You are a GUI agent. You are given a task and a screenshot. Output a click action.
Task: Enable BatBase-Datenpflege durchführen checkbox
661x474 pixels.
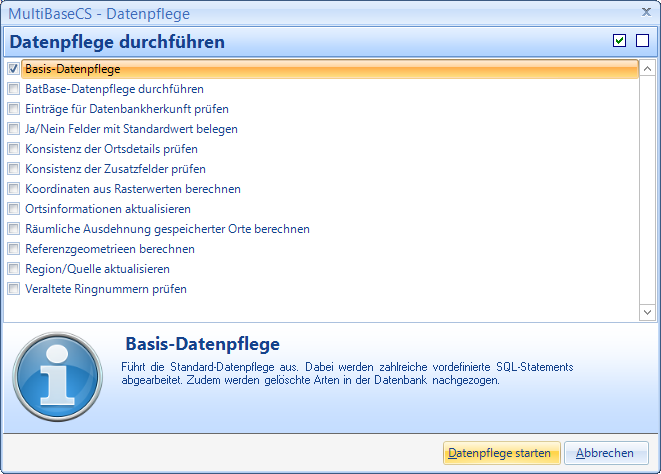tap(13, 89)
